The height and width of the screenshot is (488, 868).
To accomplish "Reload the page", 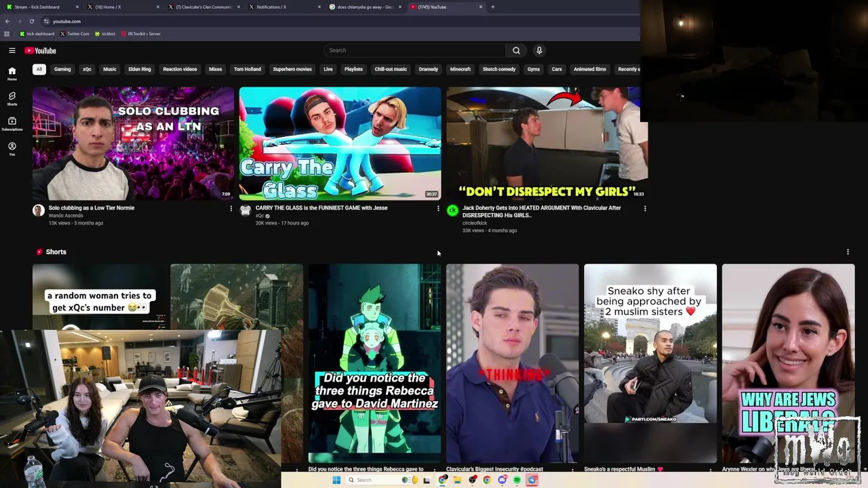I will tap(31, 21).
